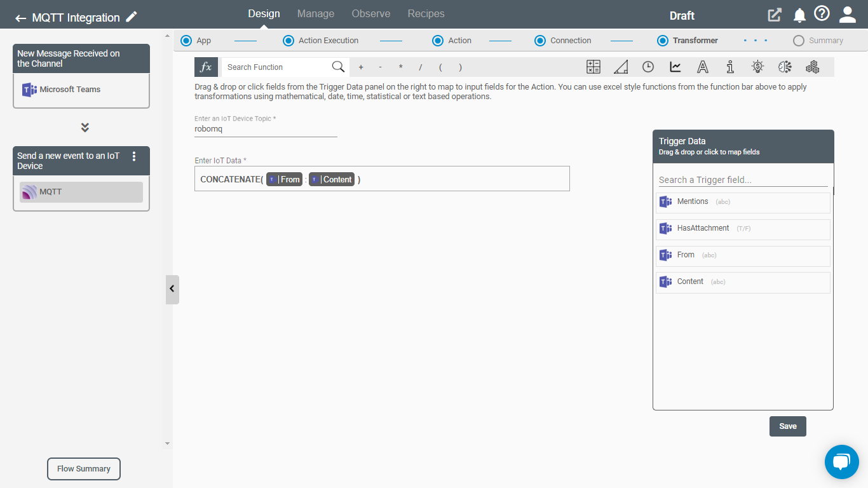Viewport: 868px width, 488px height.
Task: Open financial functions lightbulb icon
Action: click(757, 67)
